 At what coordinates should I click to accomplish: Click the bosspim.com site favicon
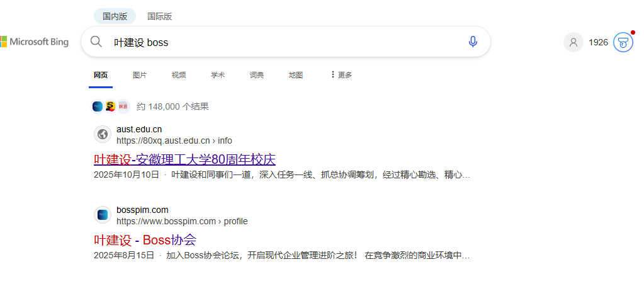tap(103, 215)
